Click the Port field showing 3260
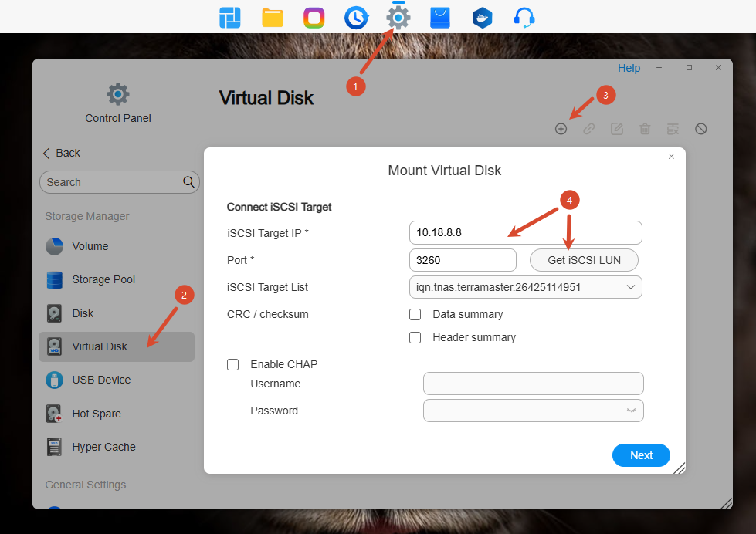The height and width of the screenshot is (534, 756). [463, 260]
